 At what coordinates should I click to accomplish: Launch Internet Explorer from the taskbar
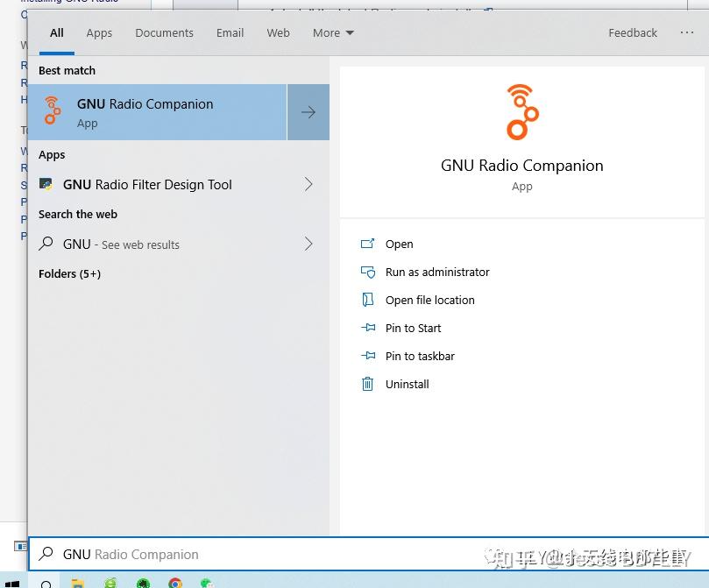point(110,582)
